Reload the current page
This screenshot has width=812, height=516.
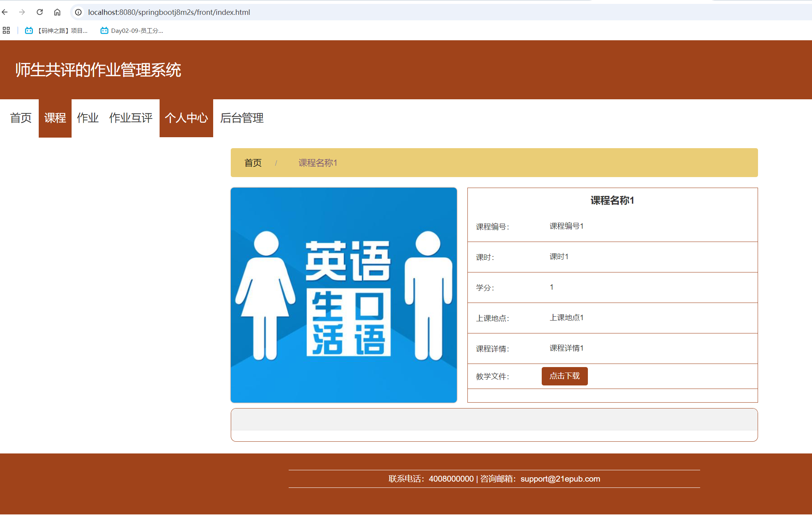(x=39, y=12)
